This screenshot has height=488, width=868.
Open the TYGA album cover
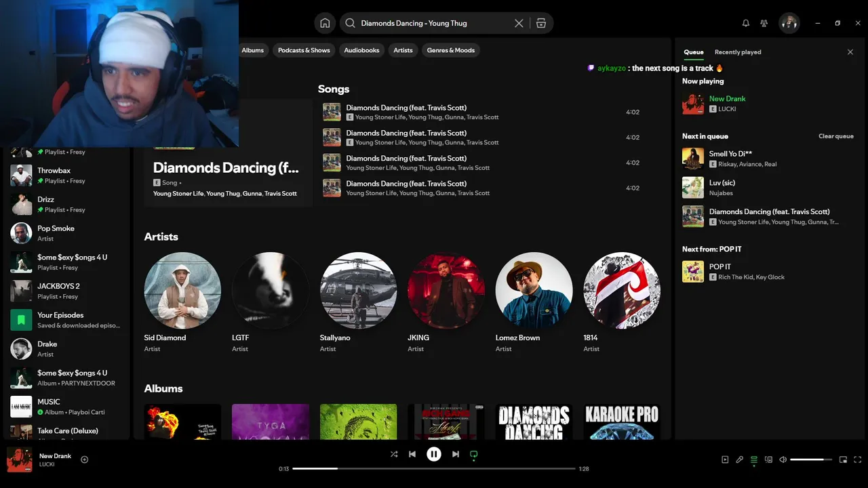(x=271, y=422)
